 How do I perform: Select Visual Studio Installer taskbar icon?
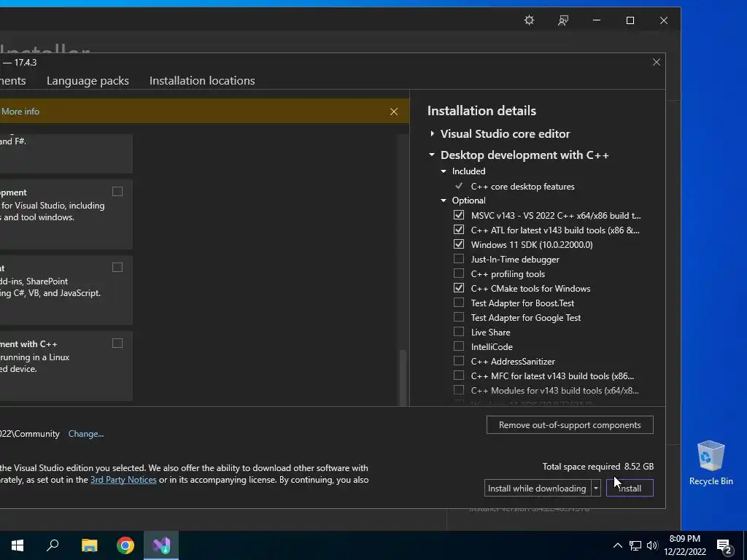pos(161,545)
